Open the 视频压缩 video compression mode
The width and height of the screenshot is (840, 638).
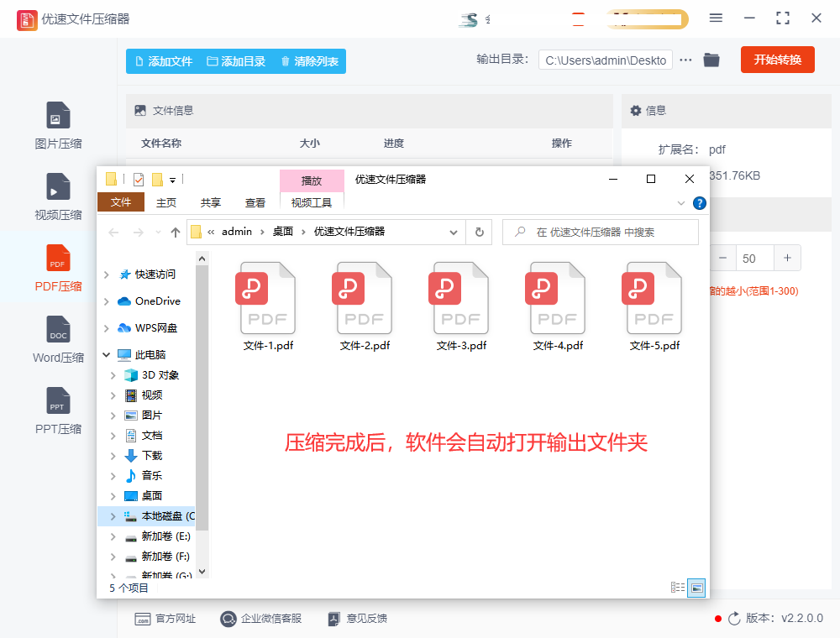(58, 197)
